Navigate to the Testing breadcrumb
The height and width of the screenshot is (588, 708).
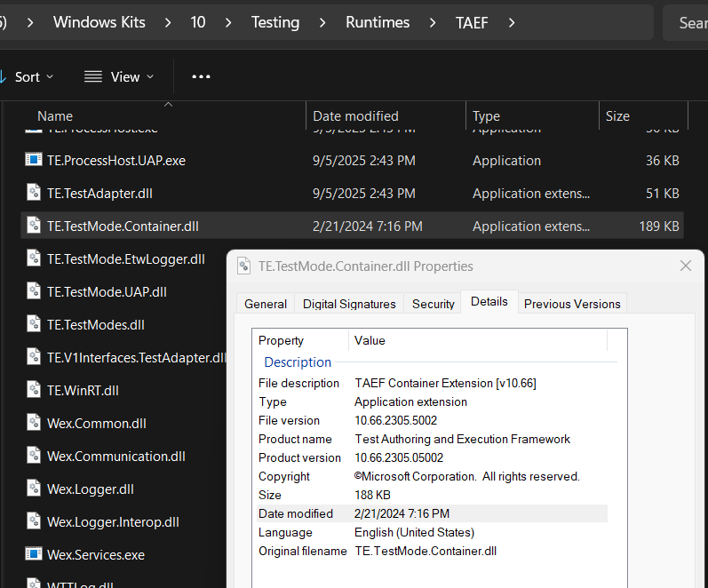click(x=275, y=22)
